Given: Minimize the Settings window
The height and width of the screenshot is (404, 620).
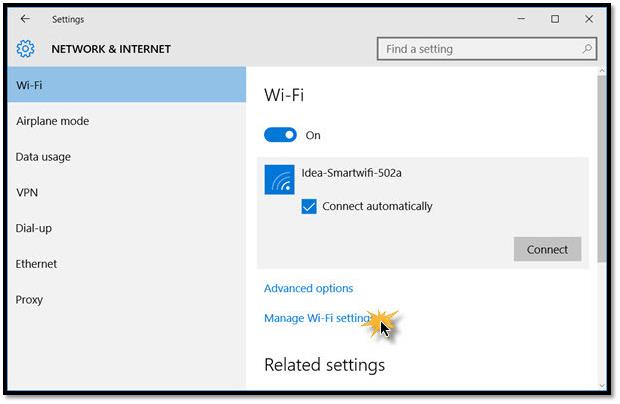Looking at the screenshot, I should [522, 19].
